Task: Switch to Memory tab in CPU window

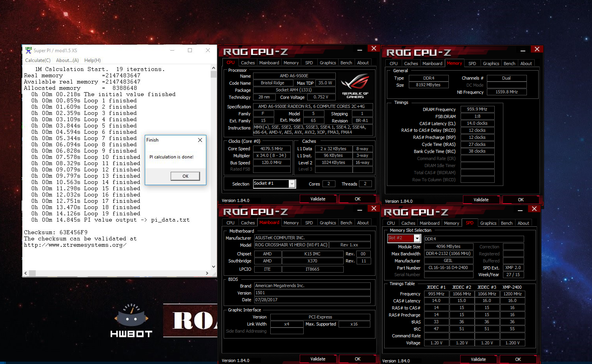Action: pos(291,63)
